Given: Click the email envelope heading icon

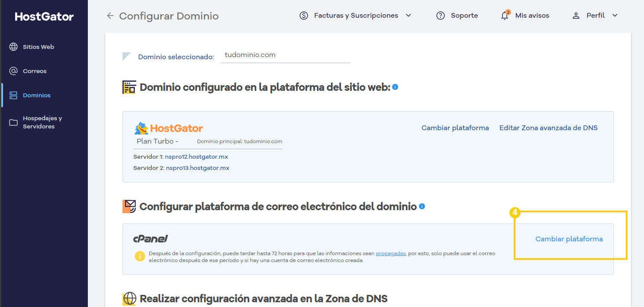Looking at the screenshot, I should point(129,207).
